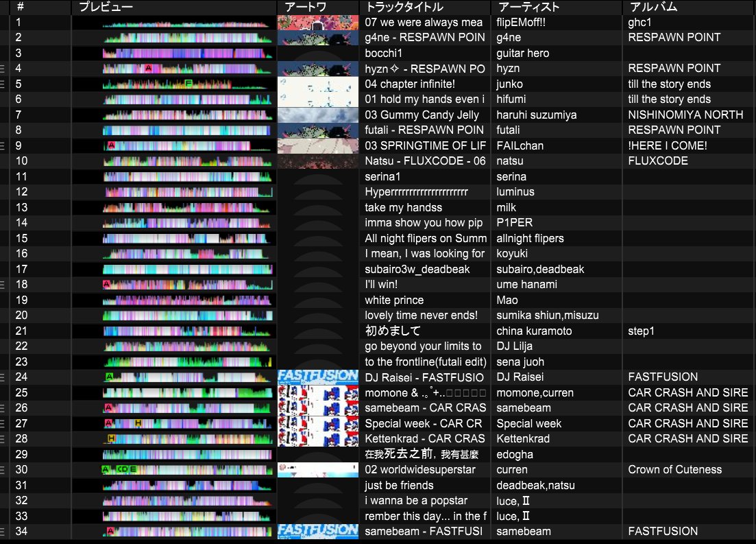Image resolution: width=756 pixels, height=544 pixels.
Task: Sort by the アーティスト column header
Action: (528, 7)
